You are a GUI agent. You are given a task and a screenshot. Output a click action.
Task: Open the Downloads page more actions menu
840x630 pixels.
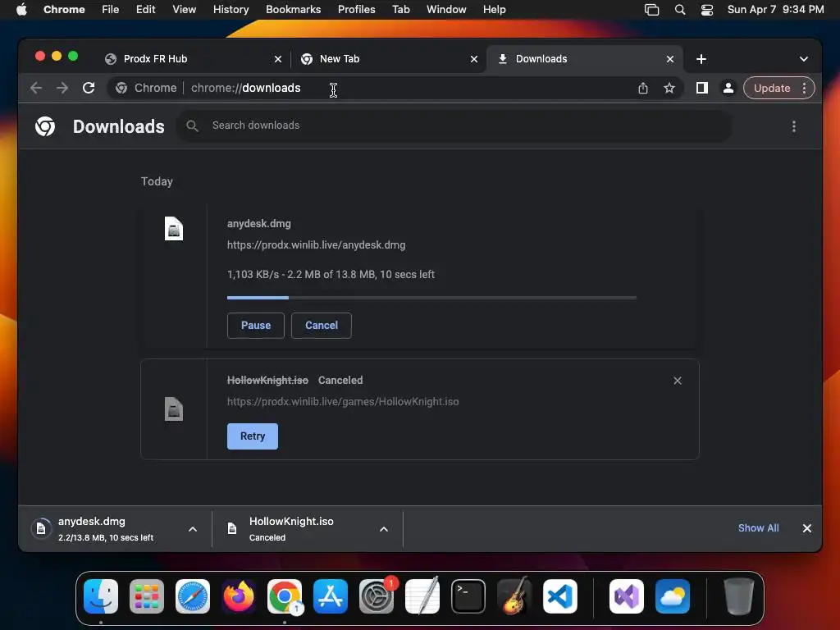tap(793, 126)
